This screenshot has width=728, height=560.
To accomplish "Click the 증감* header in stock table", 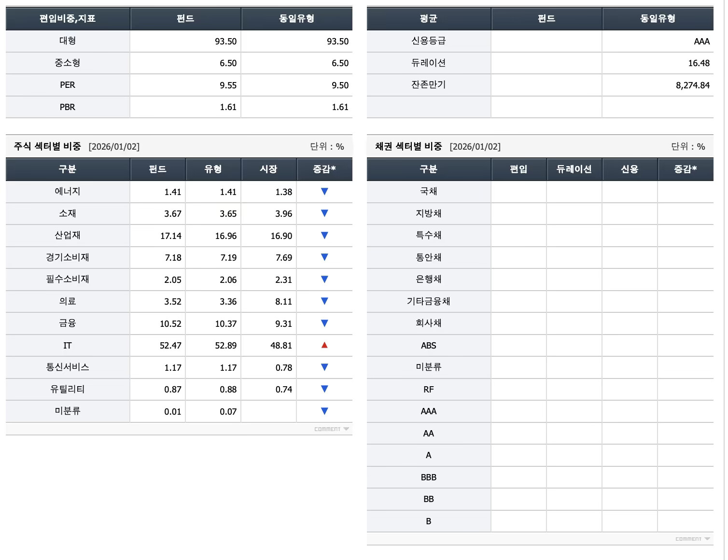I will [324, 169].
